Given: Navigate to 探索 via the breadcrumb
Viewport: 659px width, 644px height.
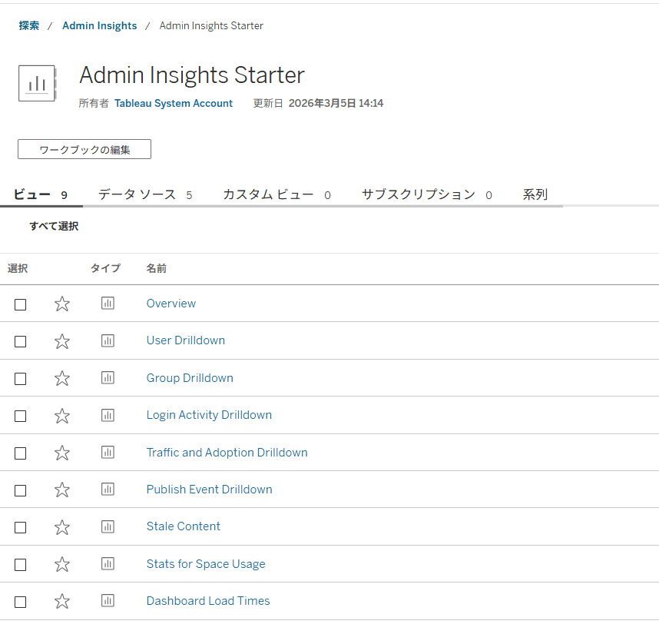Looking at the screenshot, I should pyautogui.click(x=28, y=25).
